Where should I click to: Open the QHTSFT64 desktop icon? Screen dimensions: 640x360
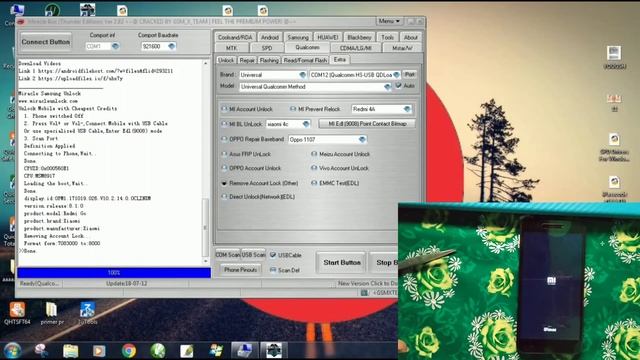(17, 313)
